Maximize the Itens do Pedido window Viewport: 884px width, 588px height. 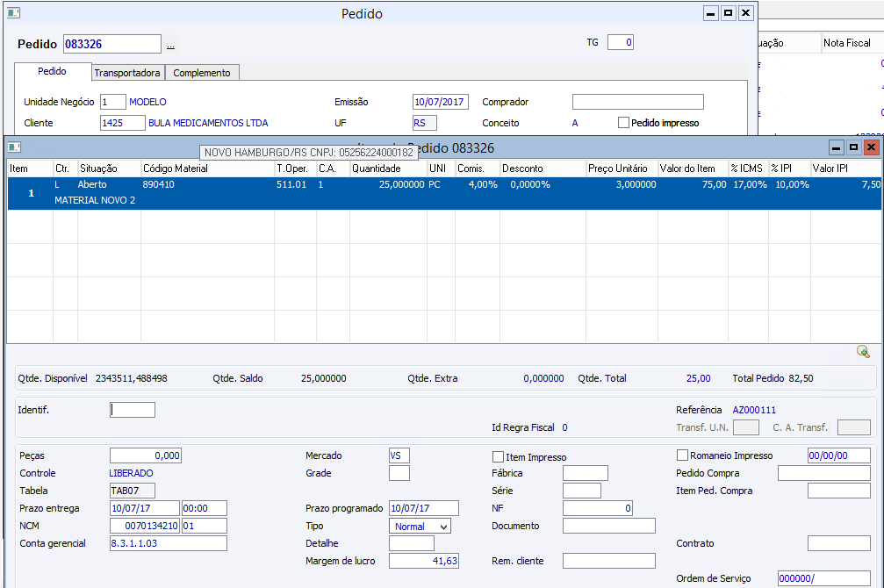[853, 147]
